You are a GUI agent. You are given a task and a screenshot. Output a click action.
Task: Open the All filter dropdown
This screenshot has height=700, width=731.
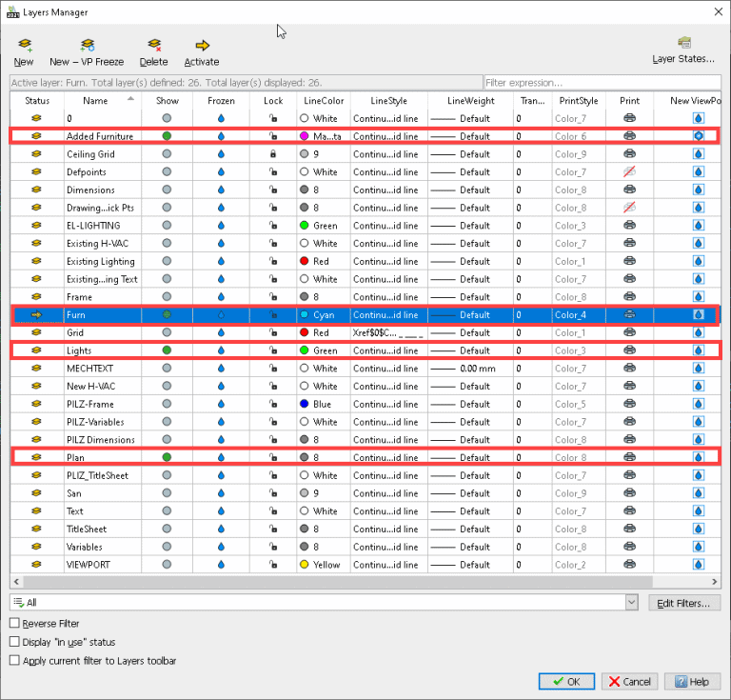click(x=631, y=602)
